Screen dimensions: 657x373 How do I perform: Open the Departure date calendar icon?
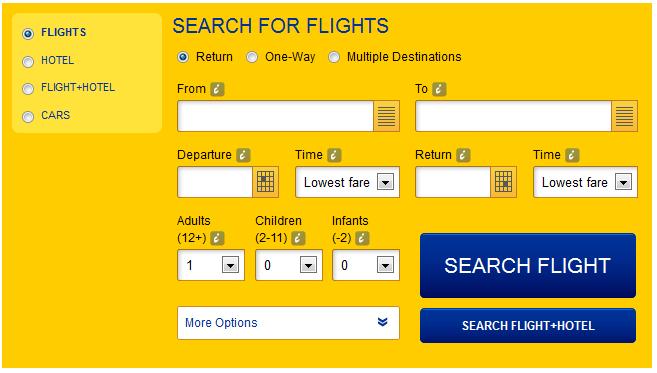click(x=266, y=182)
